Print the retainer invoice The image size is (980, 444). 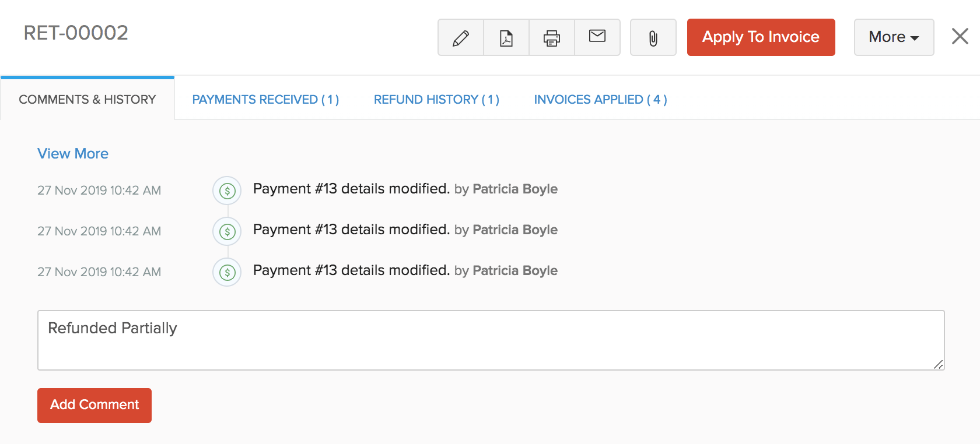[552, 38]
